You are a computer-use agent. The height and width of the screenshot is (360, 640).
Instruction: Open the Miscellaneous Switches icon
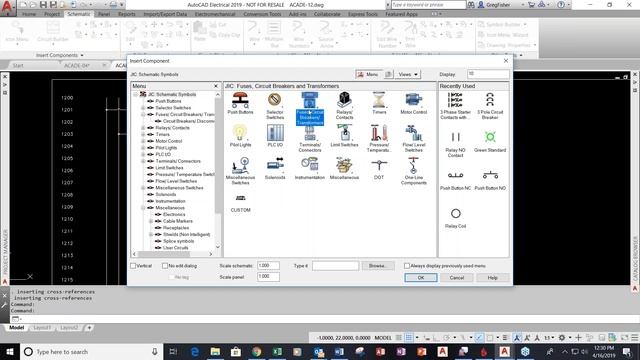[240, 165]
